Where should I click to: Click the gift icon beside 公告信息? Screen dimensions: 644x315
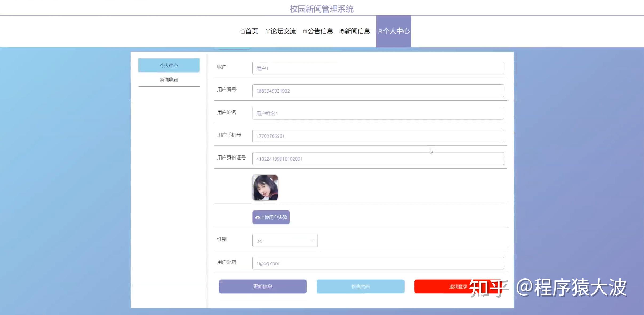pyautogui.click(x=305, y=31)
